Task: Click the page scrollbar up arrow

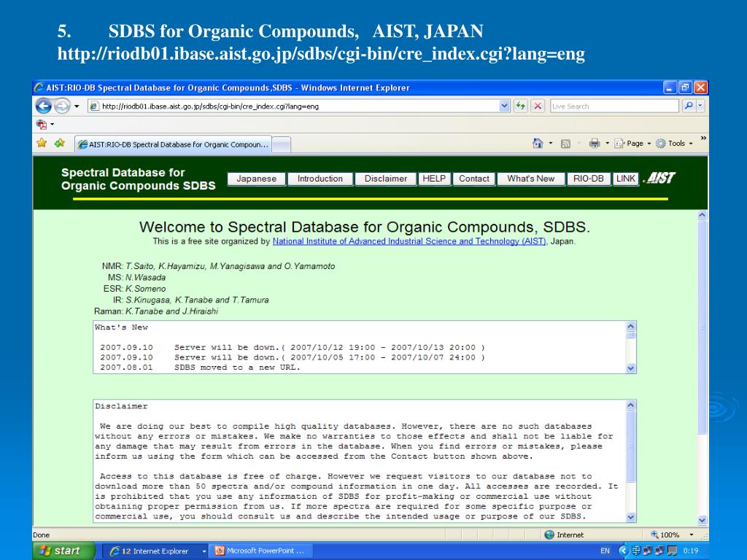Action: coord(703,215)
